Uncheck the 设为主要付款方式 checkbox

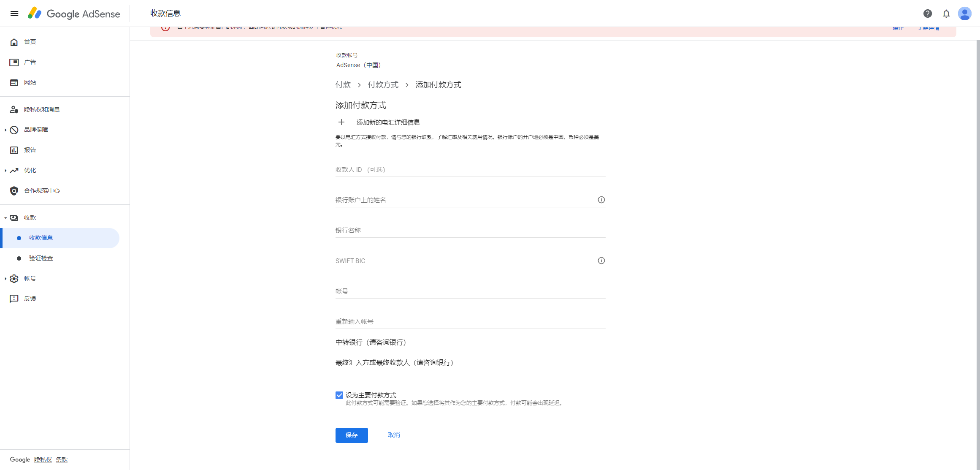click(339, 395)
